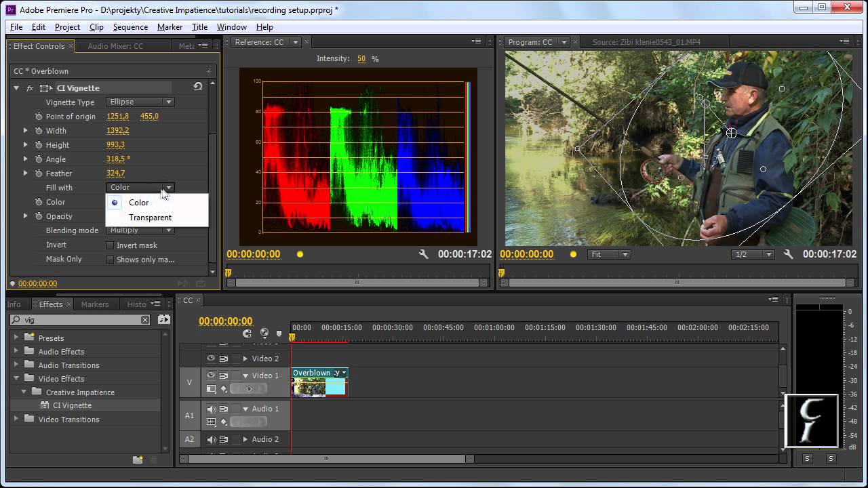Switch to the Audio Mixer: CC tab
The image size is (868, 488).
(x=115, y=46)
